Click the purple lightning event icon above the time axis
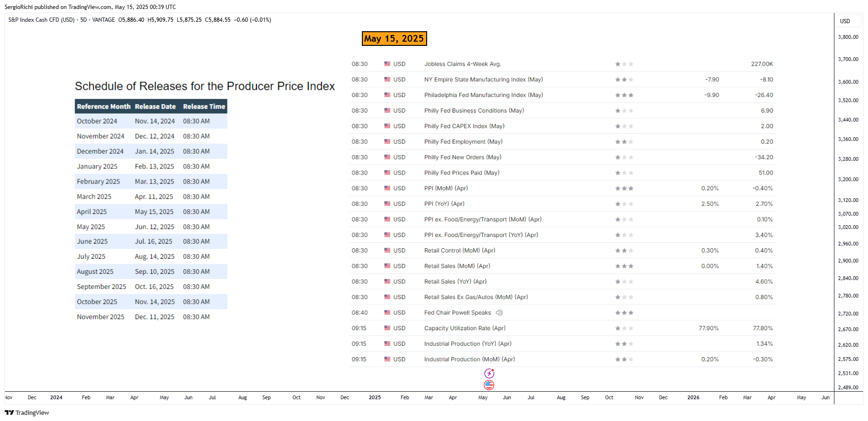Image resolution: width=868 pixels, height=421 pixels. pyautogui.click(x=489, y=374)
